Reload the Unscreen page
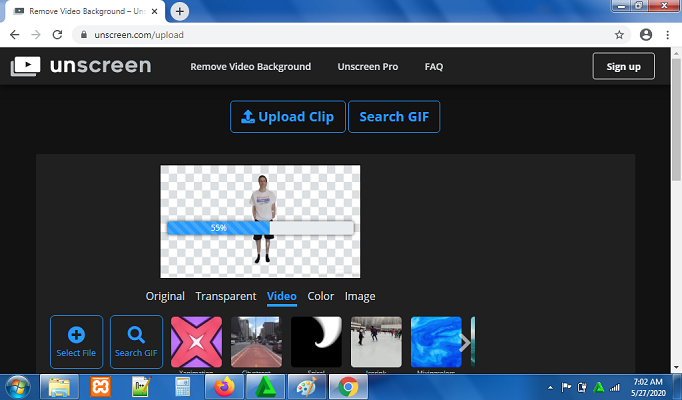This screenshot has height=400, width=682. pos(56,34)
